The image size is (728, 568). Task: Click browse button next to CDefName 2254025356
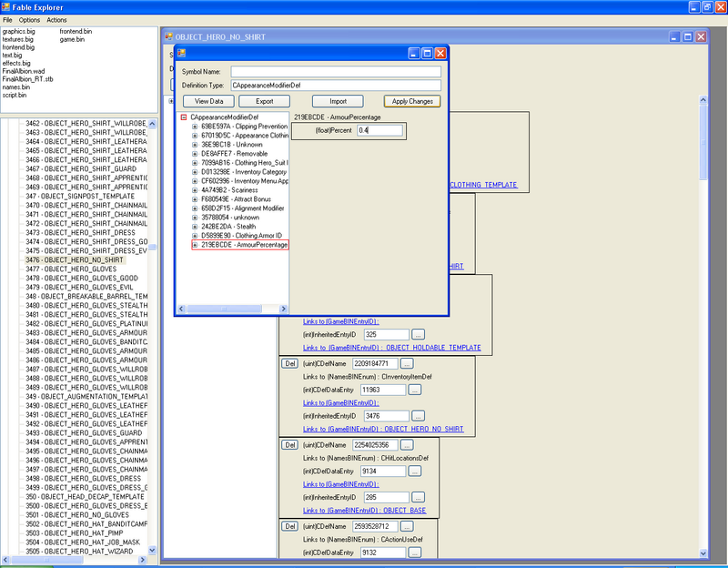point(407,445)
